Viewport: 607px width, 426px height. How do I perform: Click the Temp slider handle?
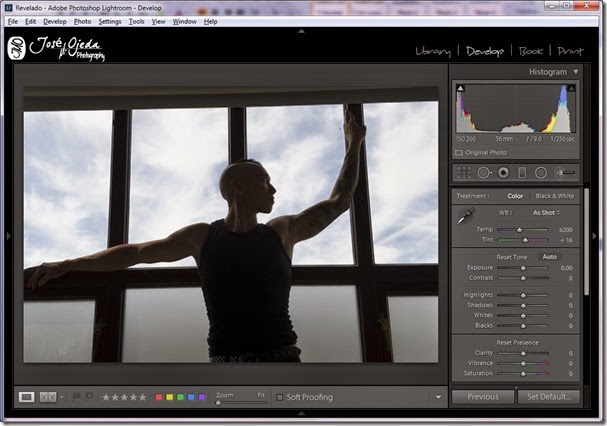point(520,230)
